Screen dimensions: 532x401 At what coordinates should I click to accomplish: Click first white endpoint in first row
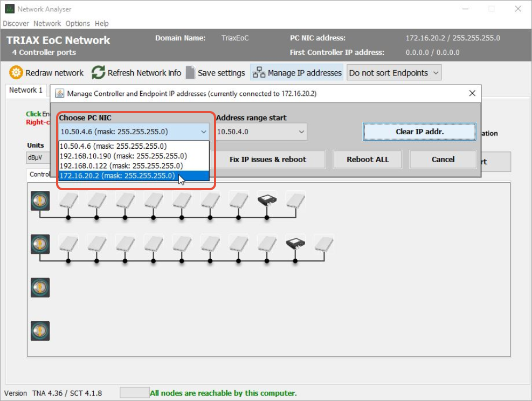point(68,200)
